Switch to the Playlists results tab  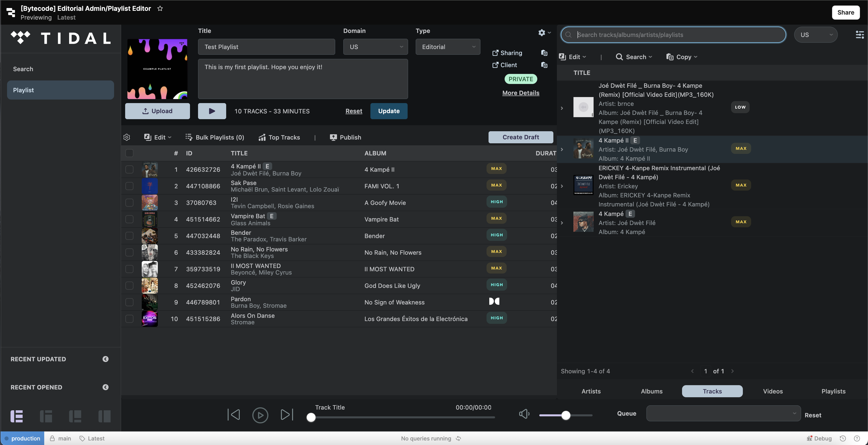pos(833,391)
